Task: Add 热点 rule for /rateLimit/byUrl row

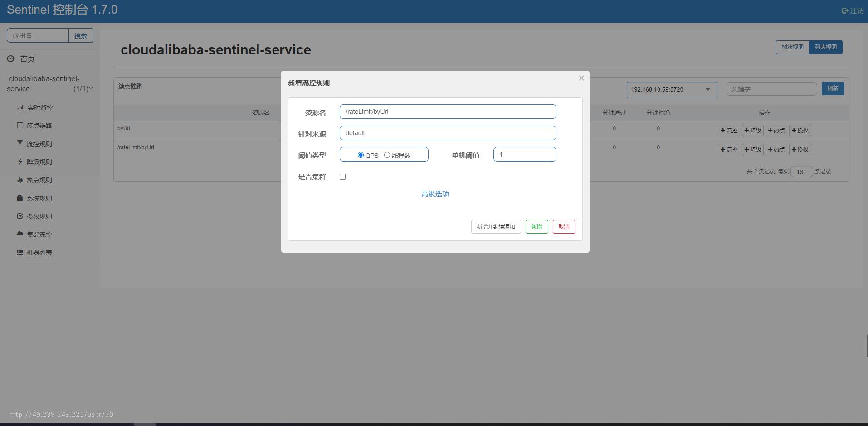Action: click(776, 150)
